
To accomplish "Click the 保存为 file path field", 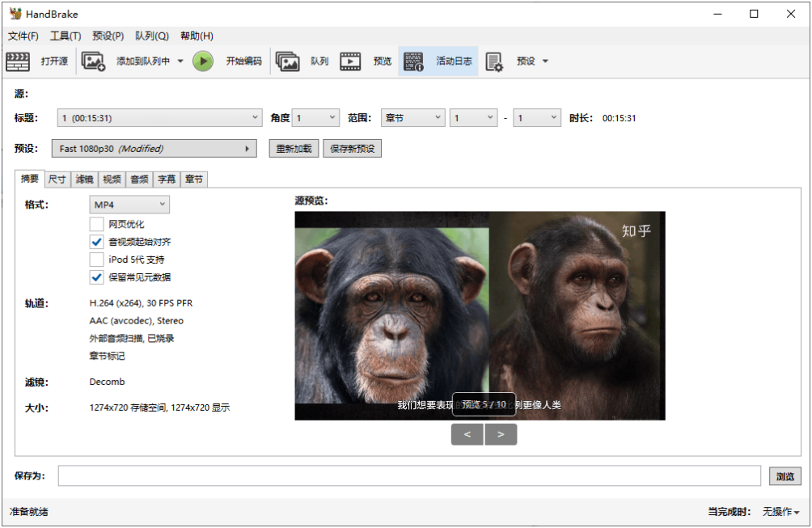I will coord(409,475).
